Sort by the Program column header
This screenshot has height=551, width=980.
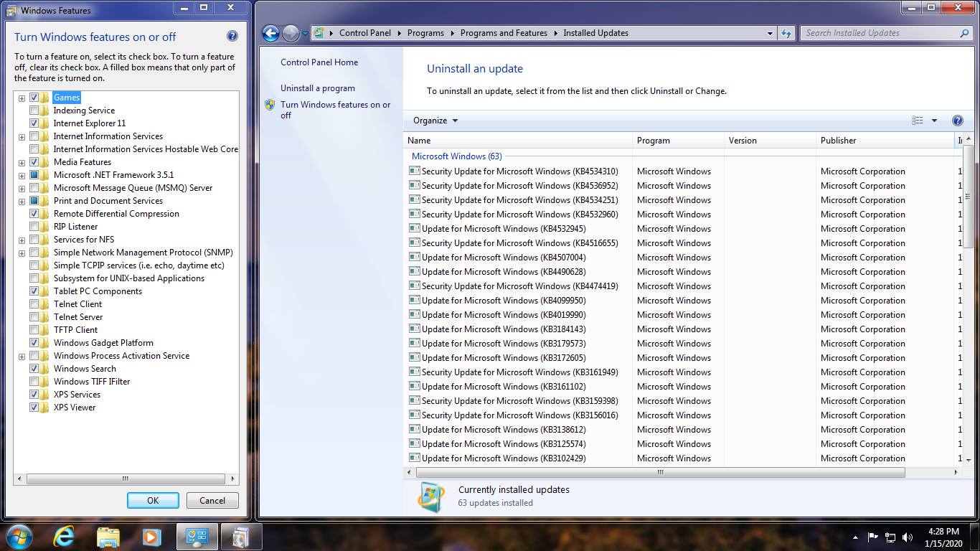tap(679, 141)
